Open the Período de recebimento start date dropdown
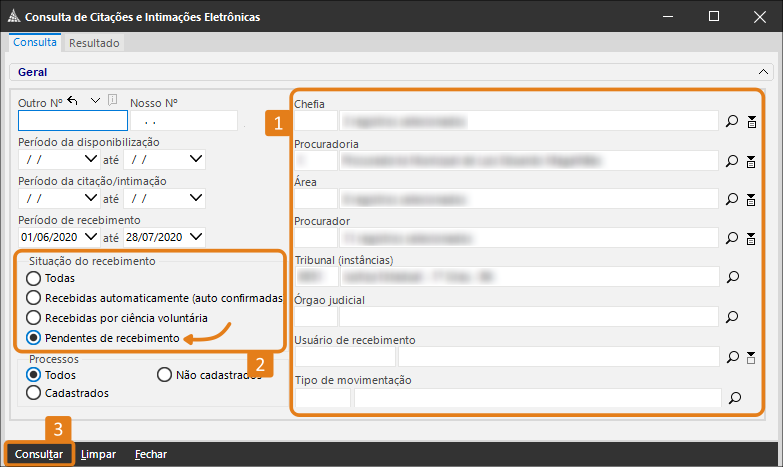This screenshot has height=467, width=783. 92,237
